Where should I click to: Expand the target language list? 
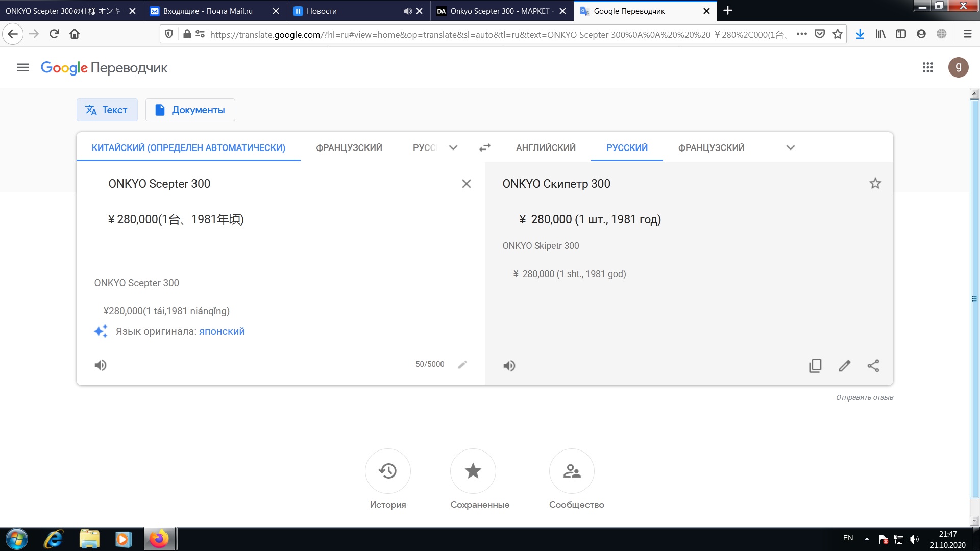(790, 147)
